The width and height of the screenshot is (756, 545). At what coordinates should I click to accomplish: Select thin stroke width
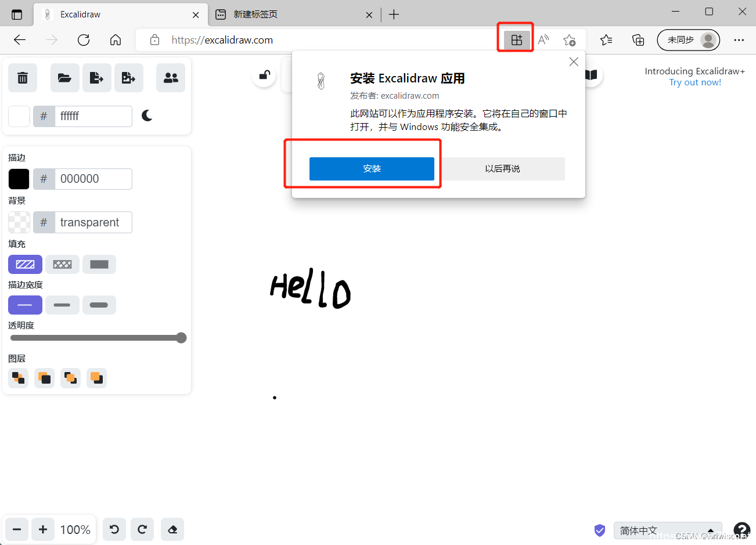25,305
